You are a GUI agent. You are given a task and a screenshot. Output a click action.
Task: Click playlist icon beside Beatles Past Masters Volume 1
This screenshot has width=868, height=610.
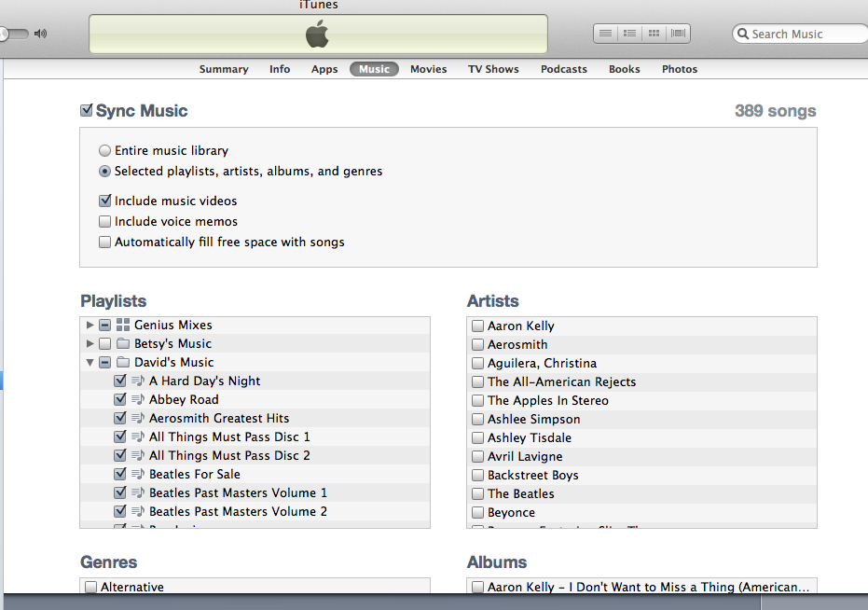(138, 492)
